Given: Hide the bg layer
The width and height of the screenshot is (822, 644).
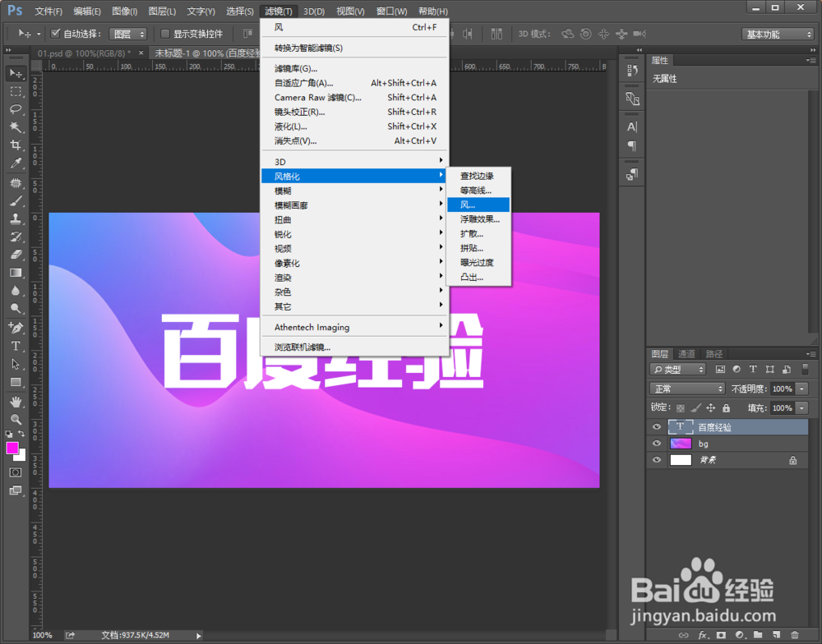Looking at the screenshot, I should coord(656,444).
